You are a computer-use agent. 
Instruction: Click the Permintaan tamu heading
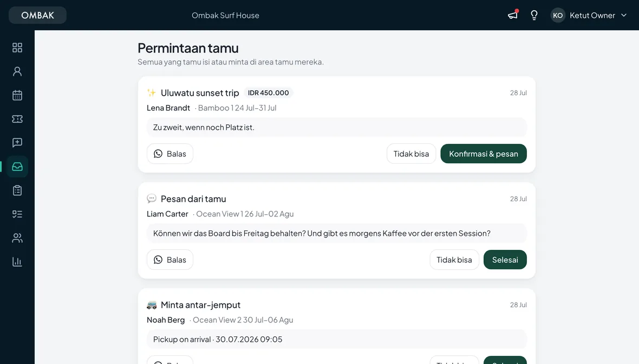(x=188, y=48)
